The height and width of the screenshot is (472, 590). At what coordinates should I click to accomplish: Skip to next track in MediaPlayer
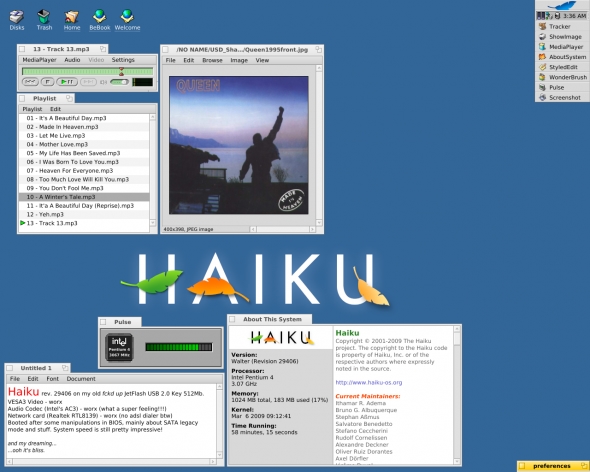click(x=88, y=82)
